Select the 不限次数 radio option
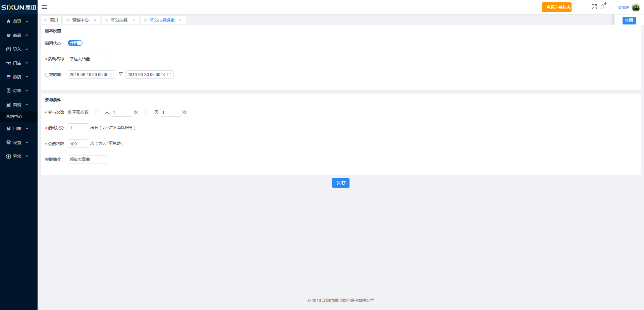 [x=70, y=112]
